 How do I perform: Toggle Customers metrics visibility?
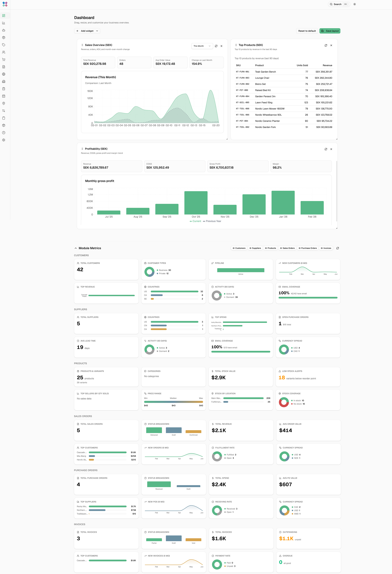[x=239, y=248]
